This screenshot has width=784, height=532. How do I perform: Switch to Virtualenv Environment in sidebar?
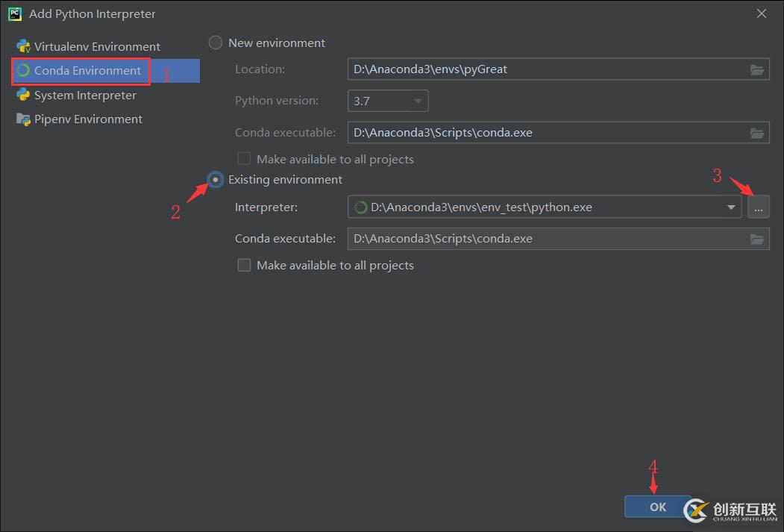point(97,46)
